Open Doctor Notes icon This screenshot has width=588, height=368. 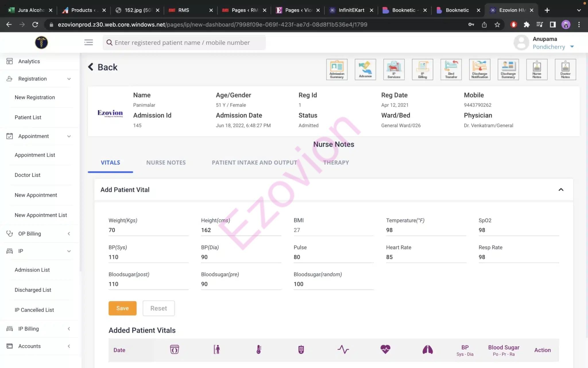point(565,69)
